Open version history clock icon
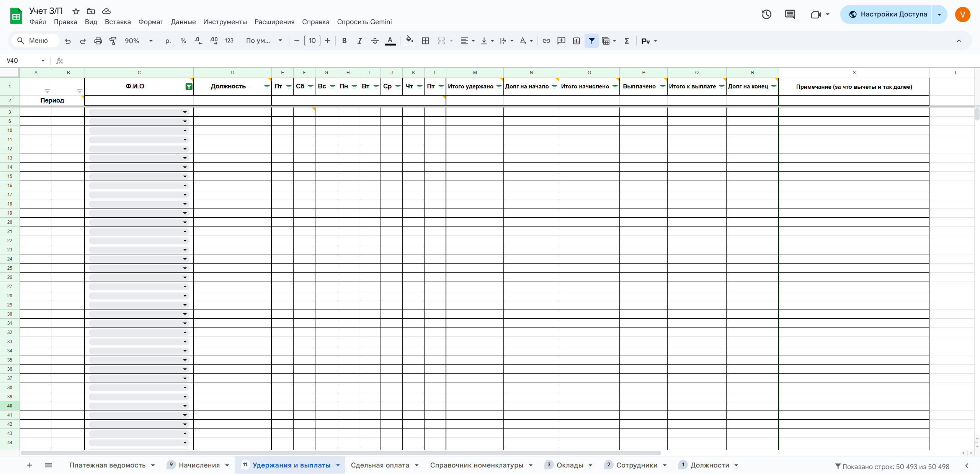 tap(766, 15)
